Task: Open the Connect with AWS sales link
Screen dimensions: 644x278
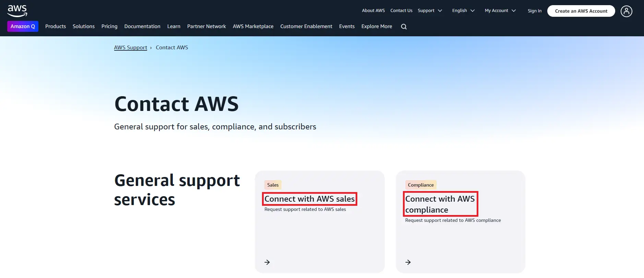Action: point(310,199)
